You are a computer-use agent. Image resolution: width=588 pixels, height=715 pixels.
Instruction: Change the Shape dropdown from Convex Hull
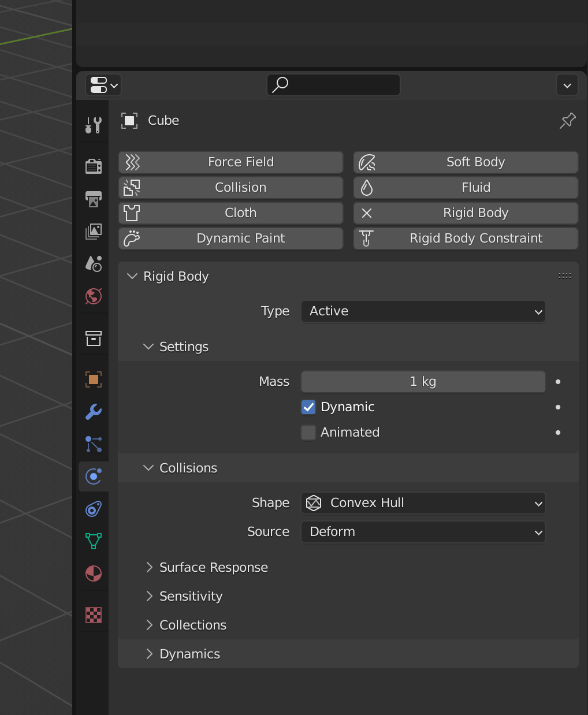point(423,503)
